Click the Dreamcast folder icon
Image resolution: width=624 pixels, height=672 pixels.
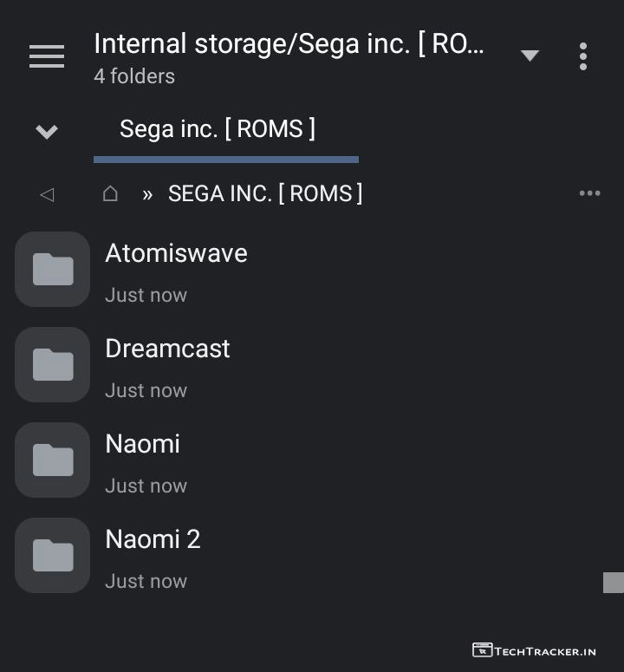coord(53,365)
